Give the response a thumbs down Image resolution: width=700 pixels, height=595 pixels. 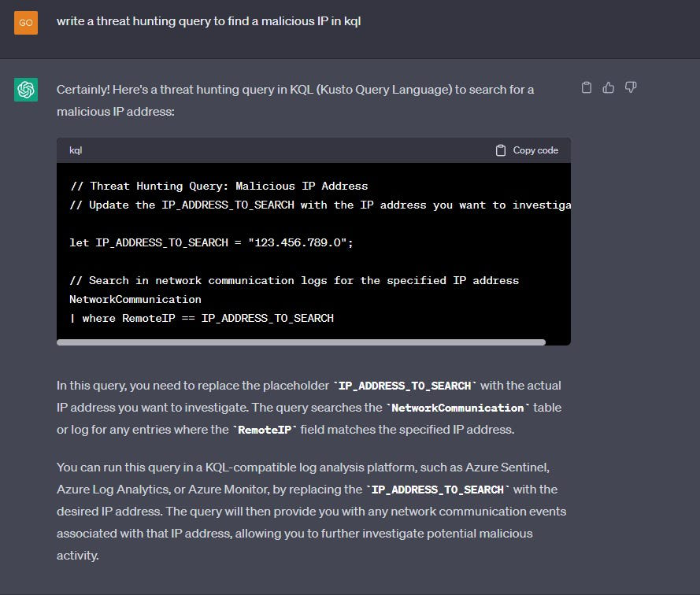pos(631,87)
